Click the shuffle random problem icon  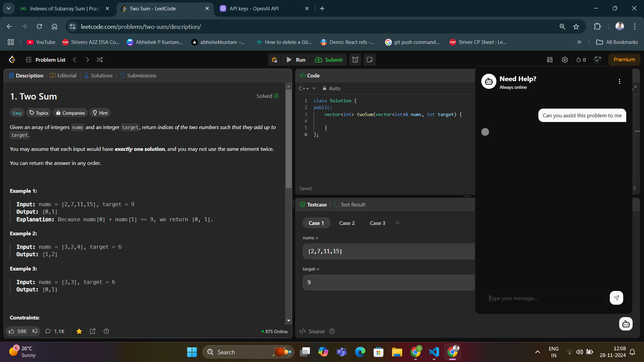[x=100, y=60]
